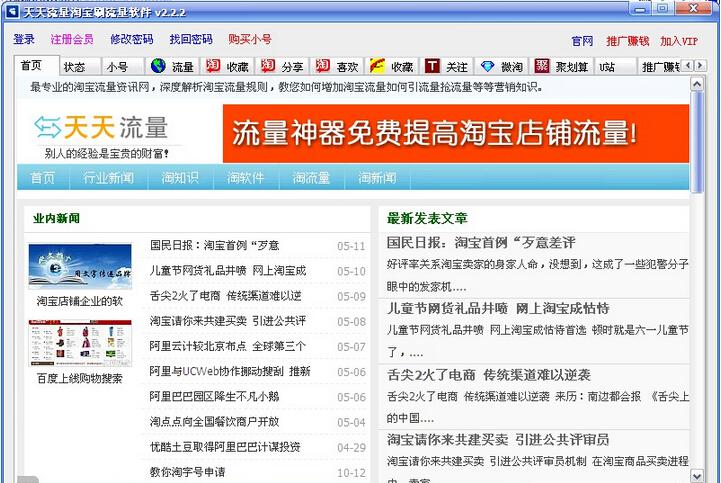The height and width of the screenshot is (483, 721).
Task: Click the globe icon on 流量 tab
Action: 158,66
